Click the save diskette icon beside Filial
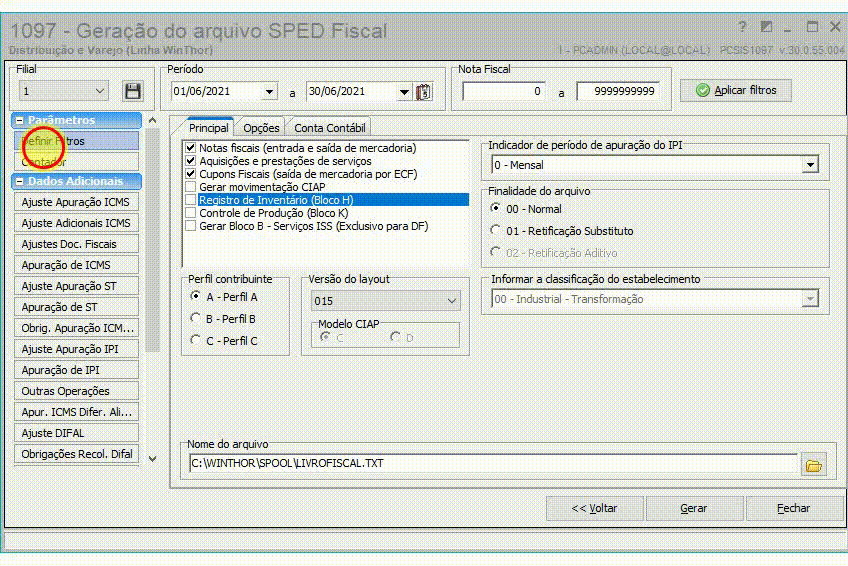 coord(133,91)
